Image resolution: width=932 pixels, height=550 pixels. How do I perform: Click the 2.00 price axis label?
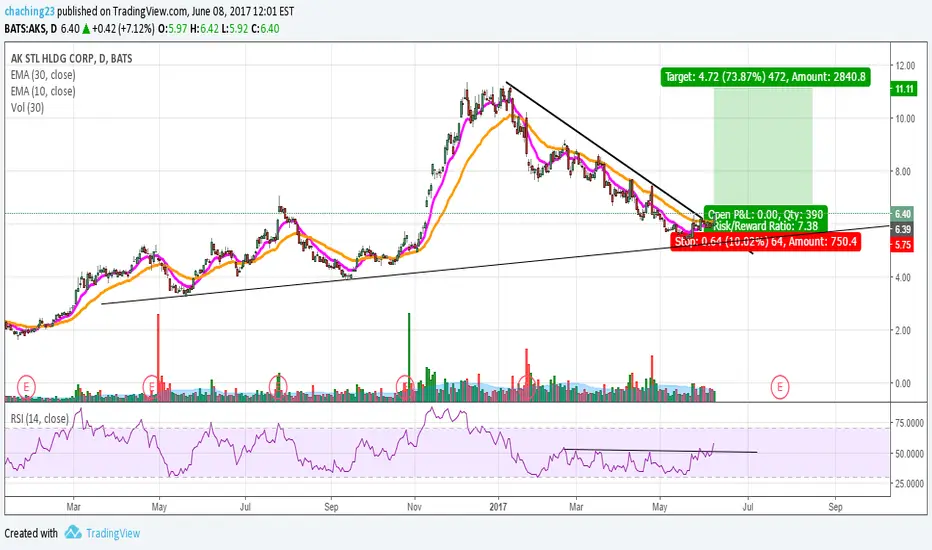coord(903,331)
